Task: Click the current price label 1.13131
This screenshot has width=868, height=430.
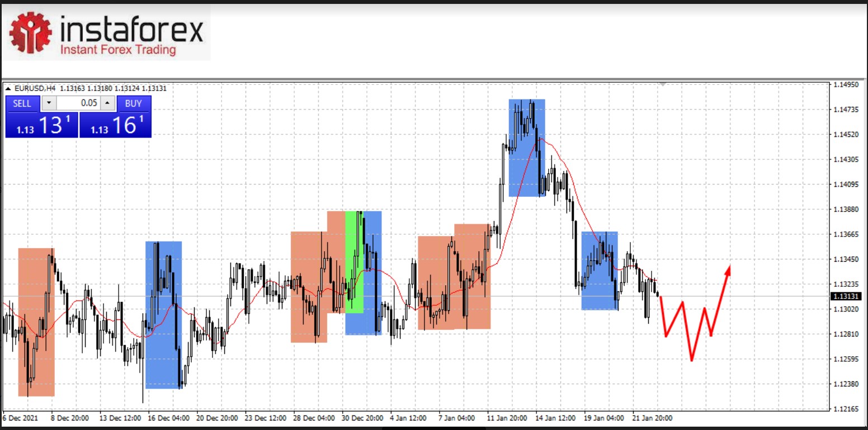Action: [x=846, y=296]
